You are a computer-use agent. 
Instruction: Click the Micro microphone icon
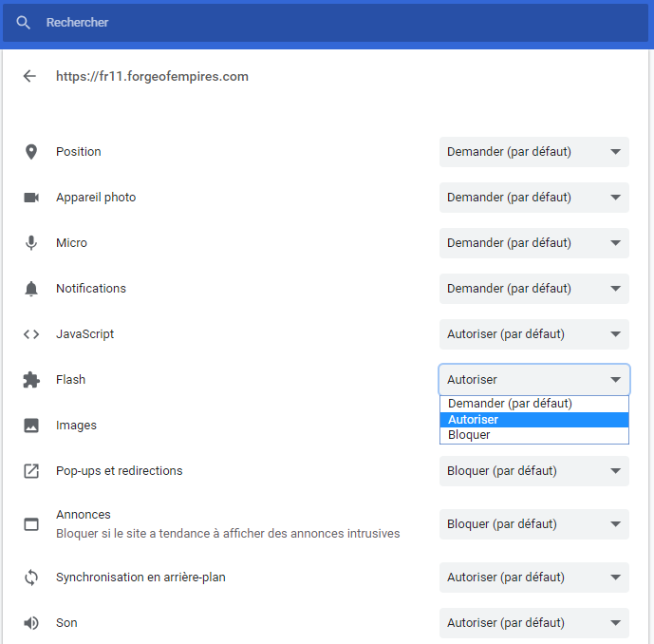tap(31, 243)
